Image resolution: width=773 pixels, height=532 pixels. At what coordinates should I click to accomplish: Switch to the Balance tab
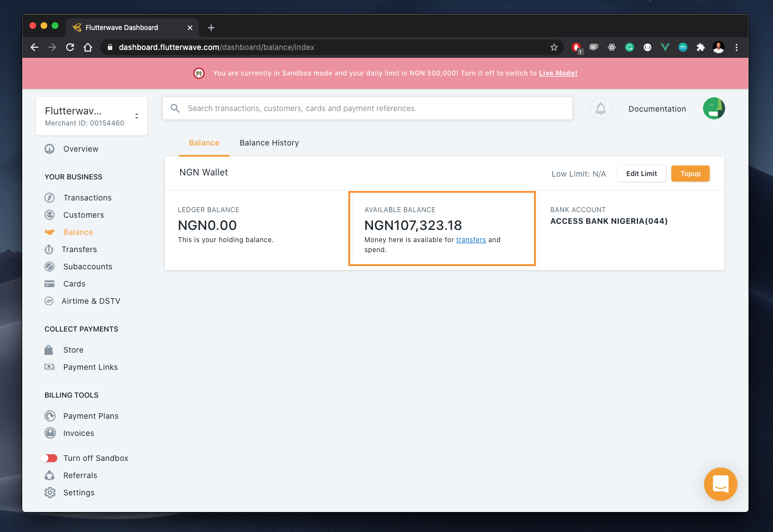204,143
